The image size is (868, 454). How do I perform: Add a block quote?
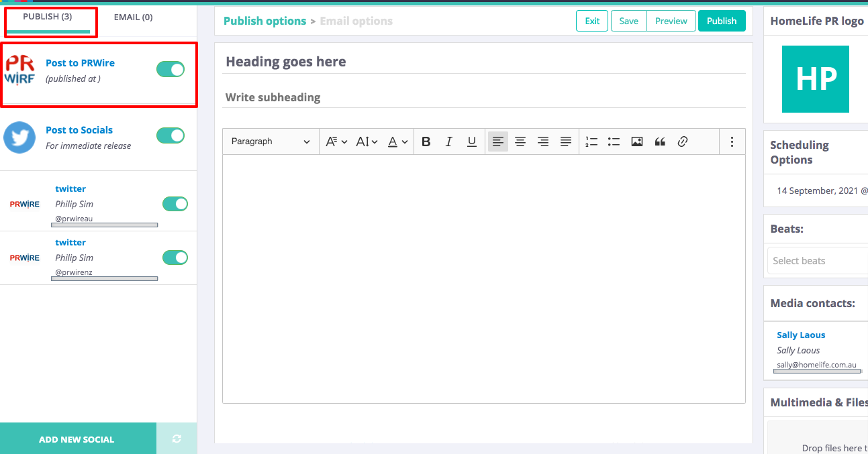pyautogui.click(x=660, y=141)
